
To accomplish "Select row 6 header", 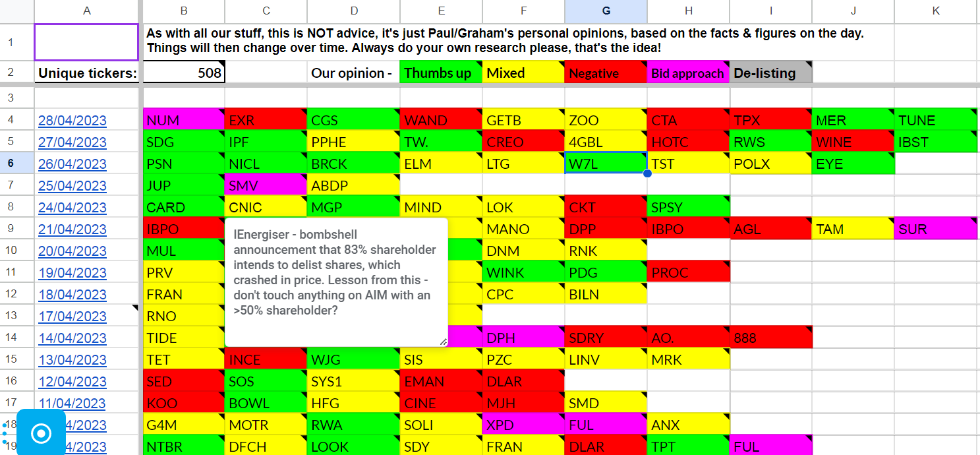I will pos(16,164).
